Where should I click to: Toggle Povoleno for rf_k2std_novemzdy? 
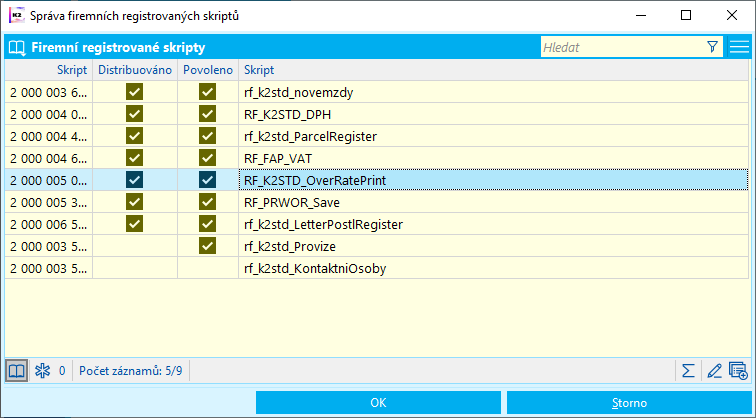pos(207,92)
